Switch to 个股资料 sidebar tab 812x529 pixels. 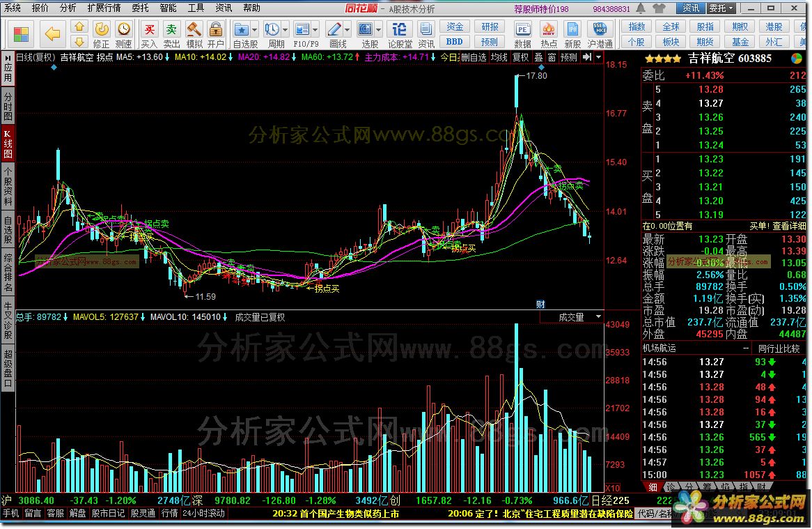tap(8, 186)
